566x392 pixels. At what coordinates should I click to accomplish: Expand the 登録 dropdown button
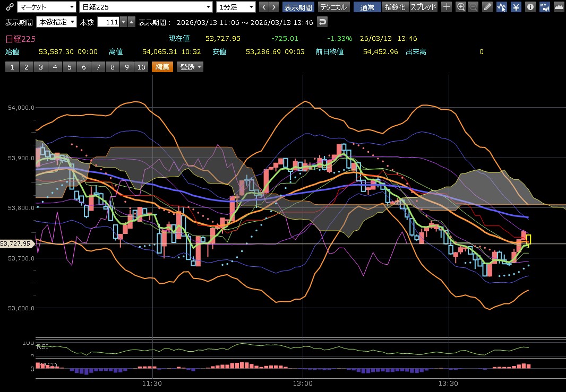190,67
